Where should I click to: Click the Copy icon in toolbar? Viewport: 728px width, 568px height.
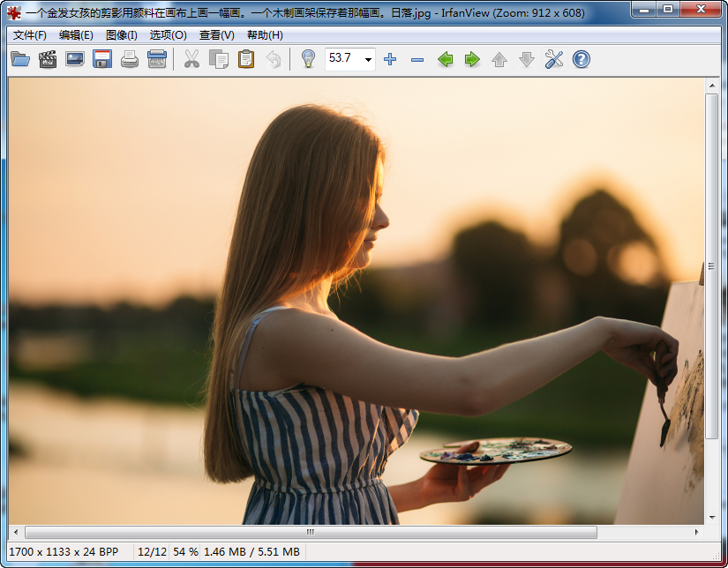point(219,59)
